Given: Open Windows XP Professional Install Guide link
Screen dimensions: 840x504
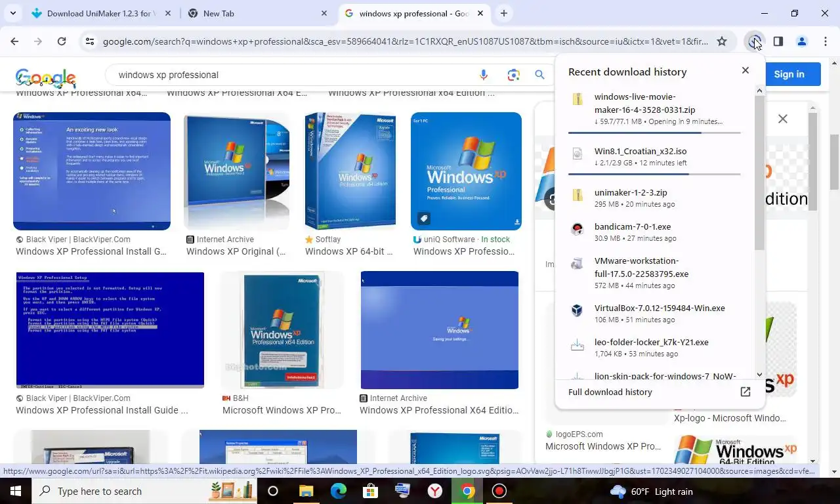Looking at the screenshot, I should tap(102, 410).
